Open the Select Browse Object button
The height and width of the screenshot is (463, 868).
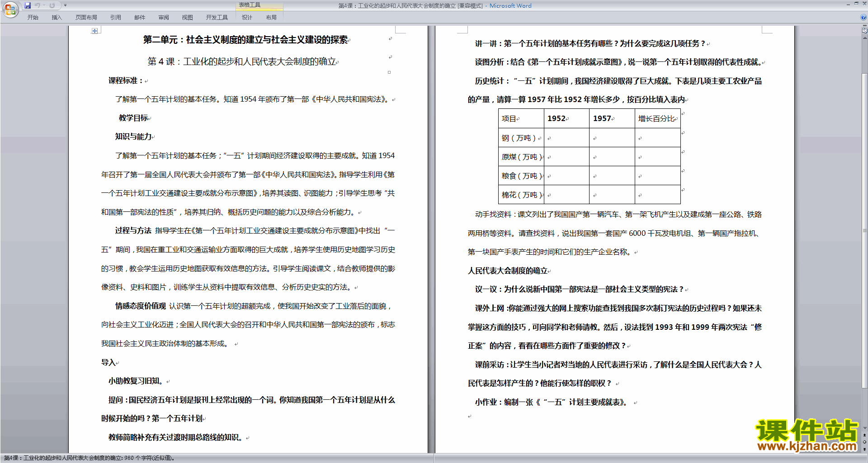coord(864,442)
